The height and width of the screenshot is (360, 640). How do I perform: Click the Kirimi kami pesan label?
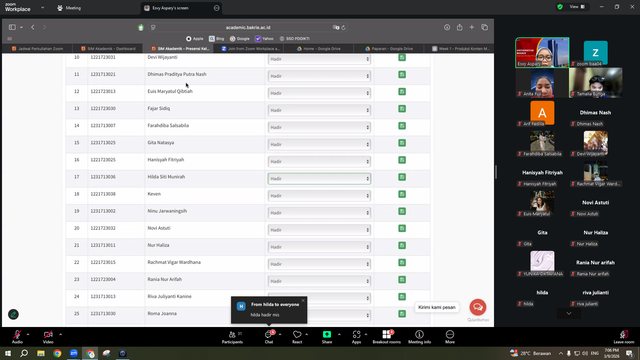click(x=437, y=307)
